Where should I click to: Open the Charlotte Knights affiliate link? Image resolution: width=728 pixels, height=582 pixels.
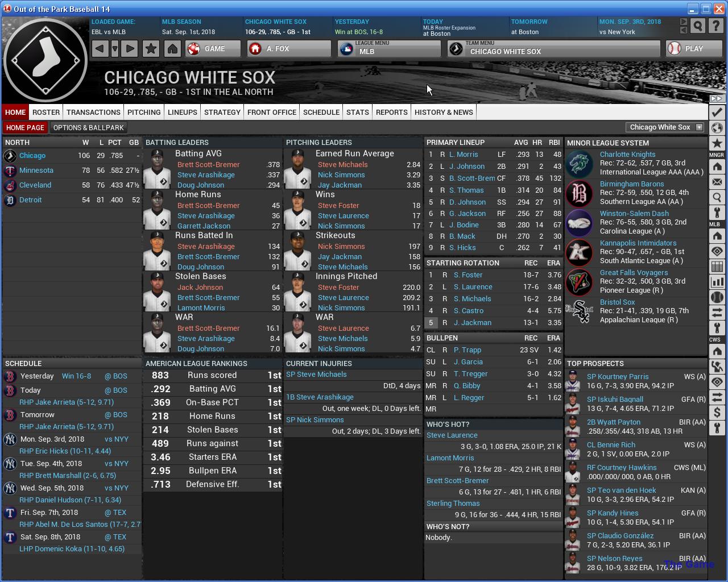click(x=627, y=154)
